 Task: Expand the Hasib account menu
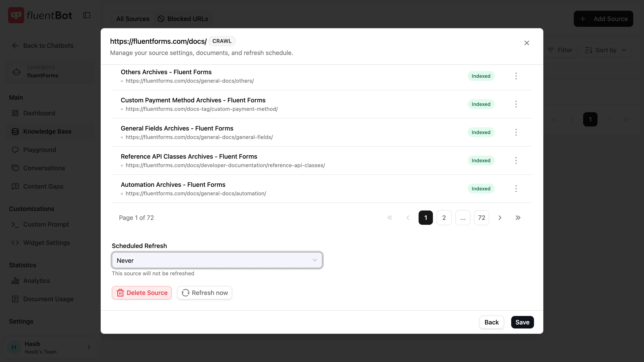pyautogui.click(x=50, y=347)
